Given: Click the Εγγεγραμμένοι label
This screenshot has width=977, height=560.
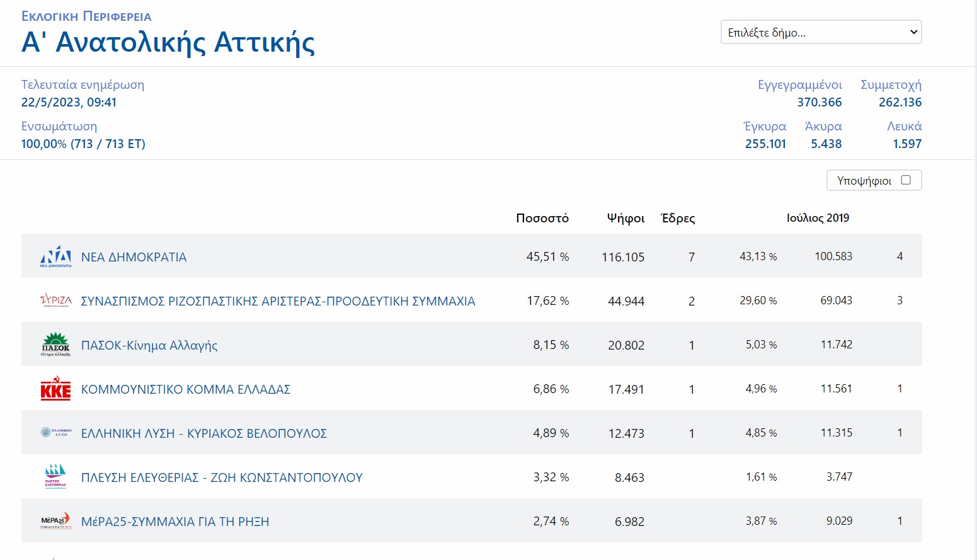Looking at the screenshot, I should (x=800, y=84).
